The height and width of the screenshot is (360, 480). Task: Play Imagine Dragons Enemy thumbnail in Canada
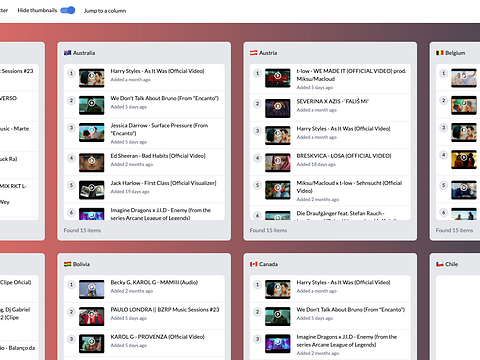(x=278, y=344)
